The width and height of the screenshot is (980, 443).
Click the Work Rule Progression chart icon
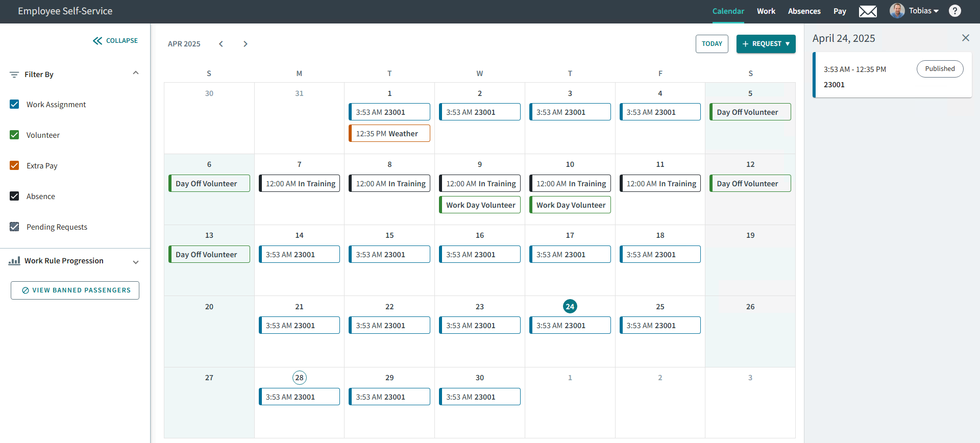pyautogui.click(x=14, y=261)
